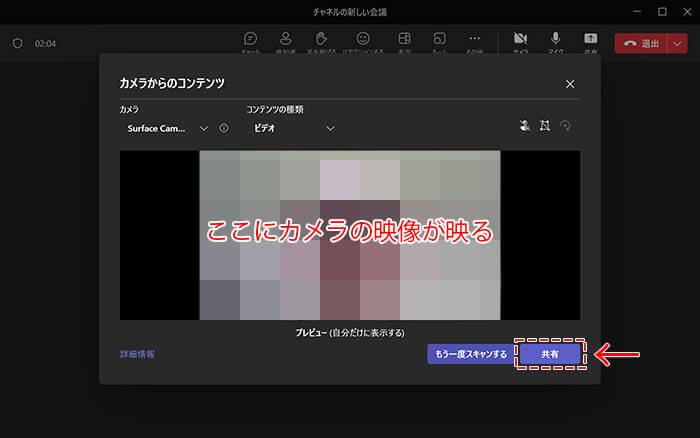Maximize the meeting window
The image size is (700, 438).
[x=662, y=12]
